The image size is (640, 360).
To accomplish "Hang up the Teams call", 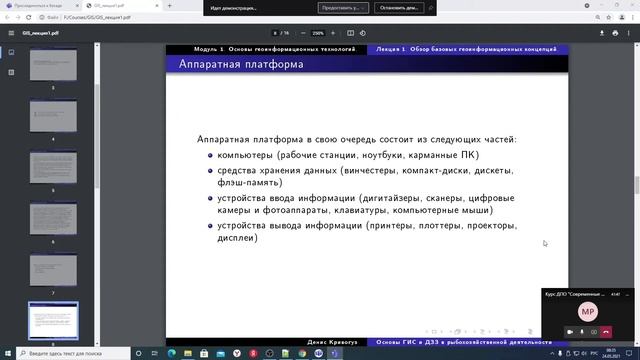I will (606, 332).
